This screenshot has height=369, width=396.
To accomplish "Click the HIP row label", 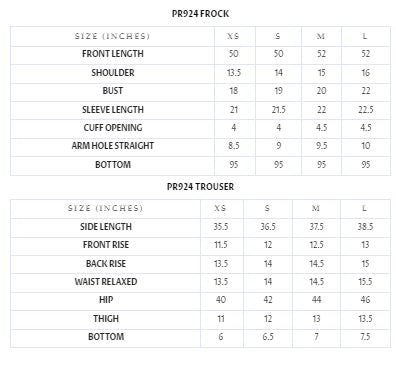I will pyautogui.click(x=106, y=300).
